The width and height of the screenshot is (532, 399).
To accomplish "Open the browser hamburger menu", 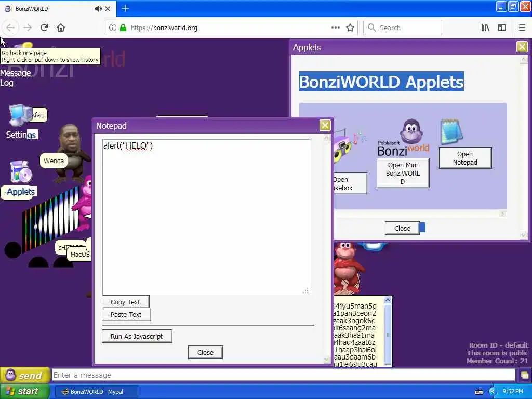I will point(522,28).
